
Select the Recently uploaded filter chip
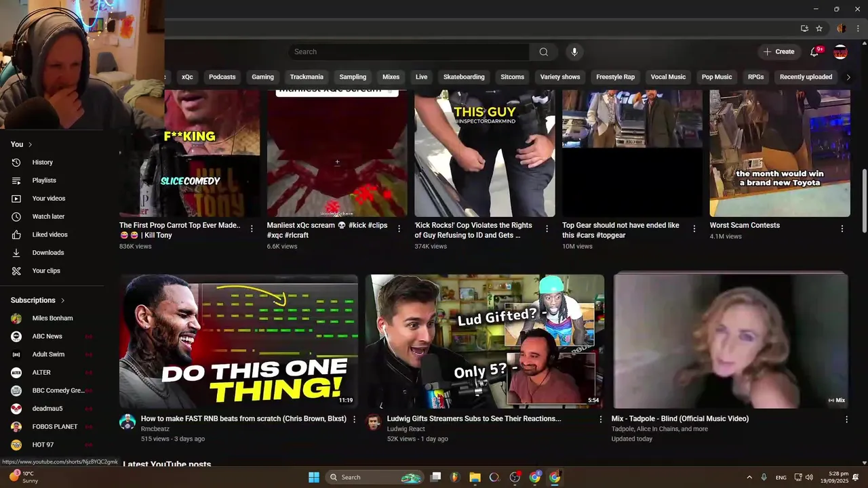[806, 77]
